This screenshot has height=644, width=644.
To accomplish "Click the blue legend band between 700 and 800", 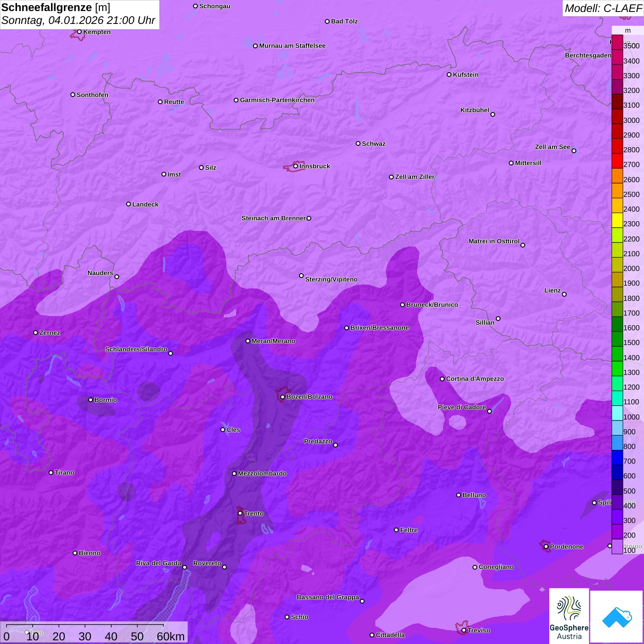I will (x=617, y=458).
